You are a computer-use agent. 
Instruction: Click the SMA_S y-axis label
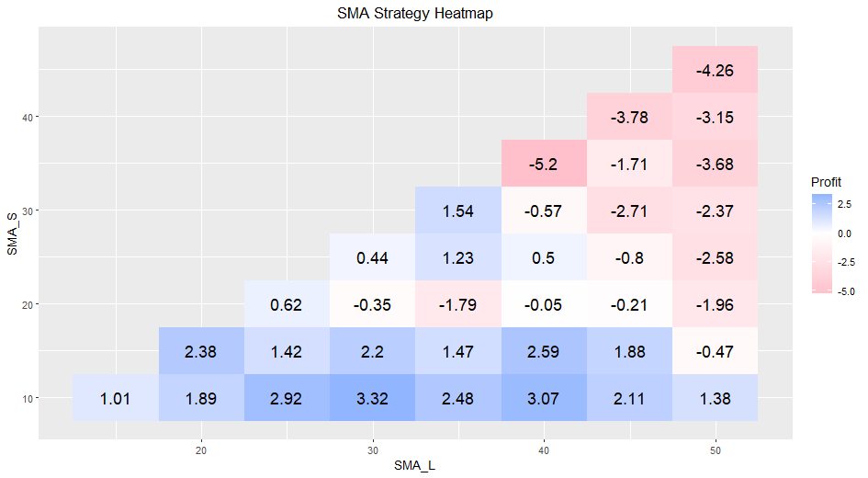tap(12, 233)
